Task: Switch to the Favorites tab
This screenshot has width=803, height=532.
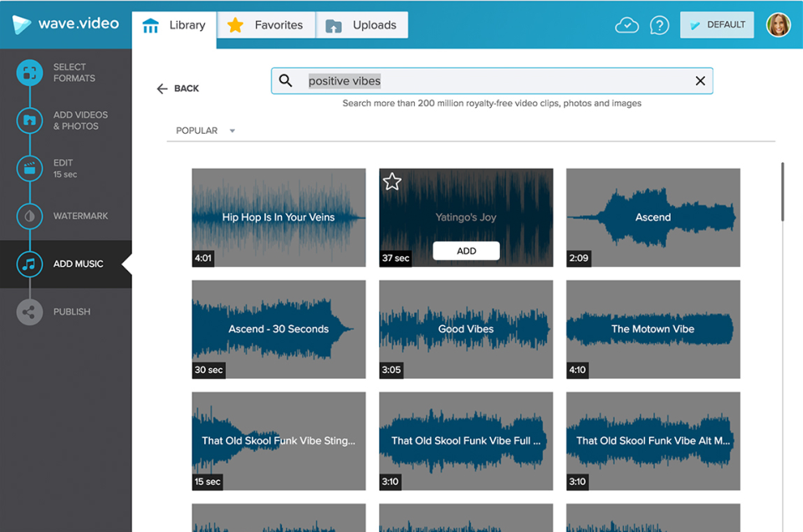Action: pyautogui.click(x=266, y=25)
